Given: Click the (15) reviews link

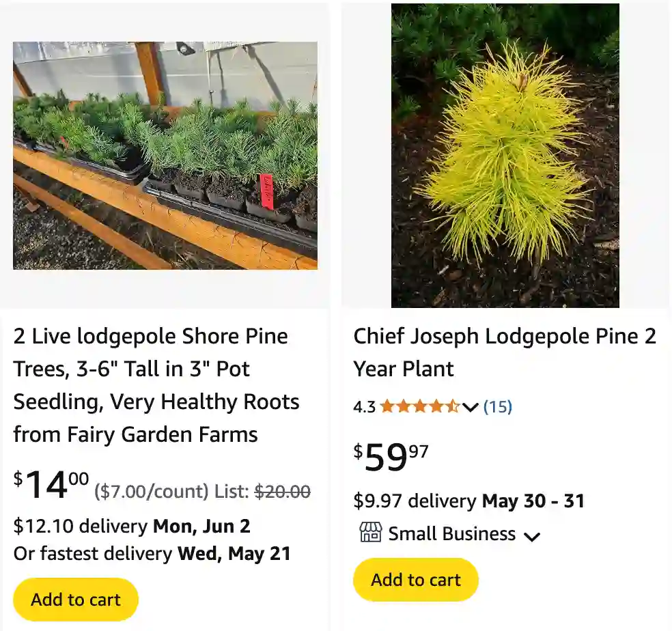Looking at the screenshot, I should click(498, 406).
